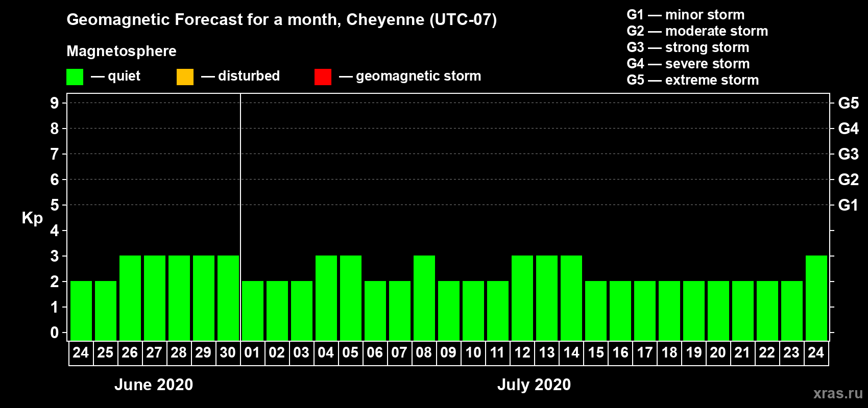
Task: Click date cell 22 on the axis
Action: pyautogui.click(x=767, y=353)
